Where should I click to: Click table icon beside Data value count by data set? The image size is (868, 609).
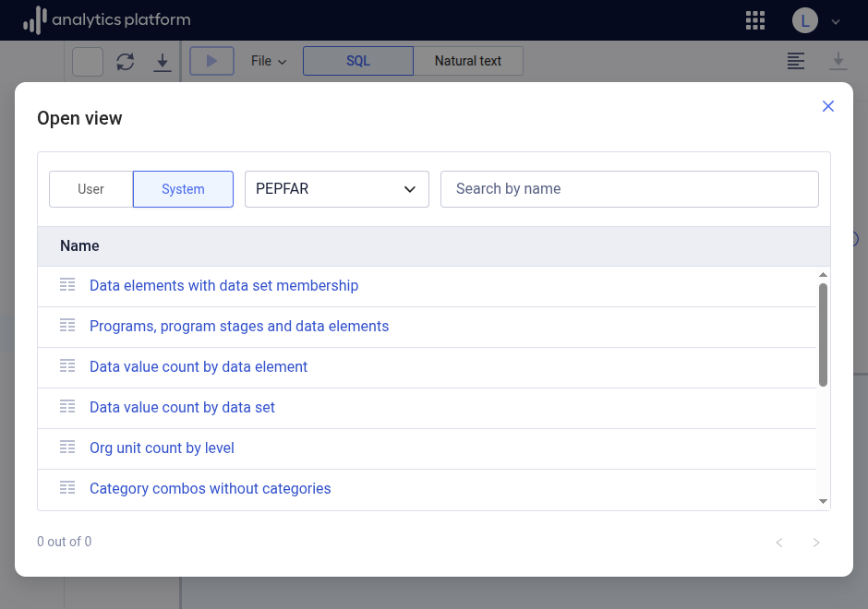67,407
